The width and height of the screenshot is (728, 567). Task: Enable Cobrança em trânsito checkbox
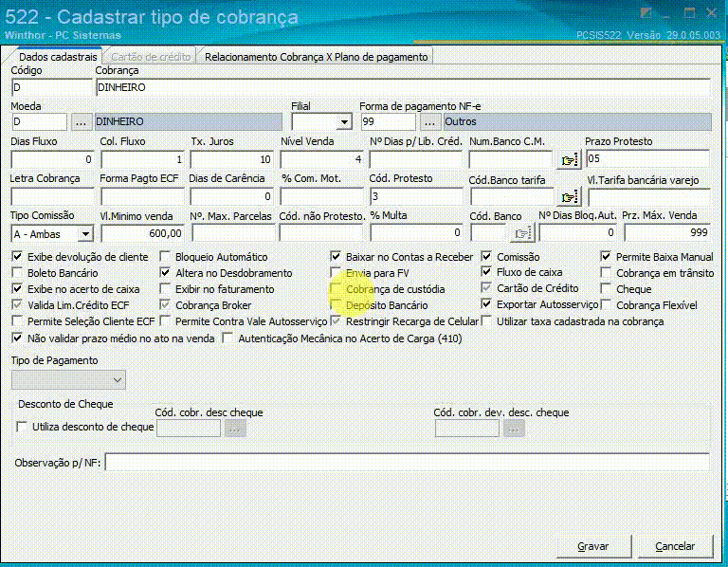(606, 272)
